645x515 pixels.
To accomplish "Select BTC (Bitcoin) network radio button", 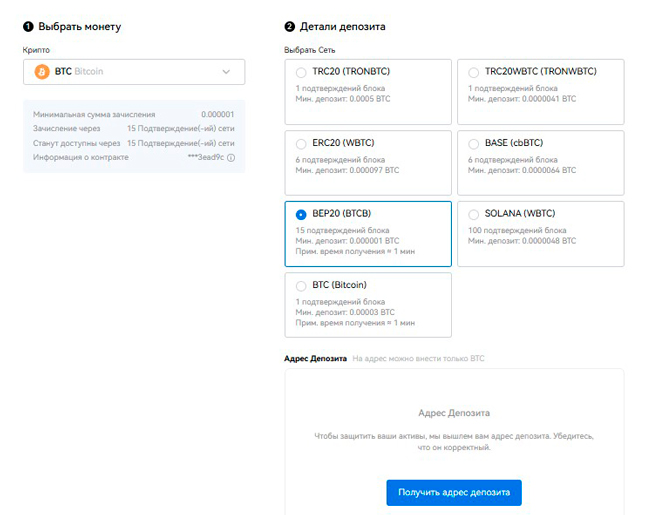I will pyautogui.click(x=301, y=285).
